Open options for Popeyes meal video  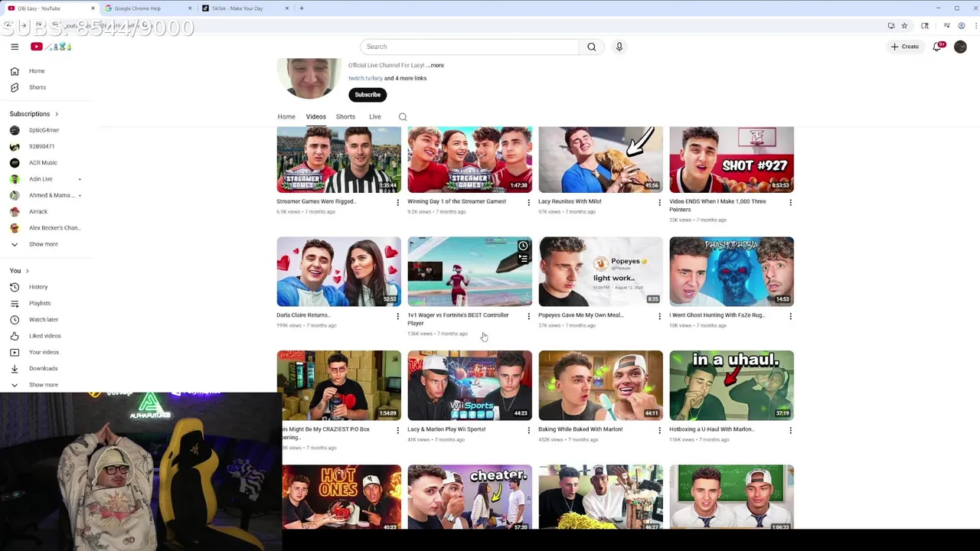659,316
